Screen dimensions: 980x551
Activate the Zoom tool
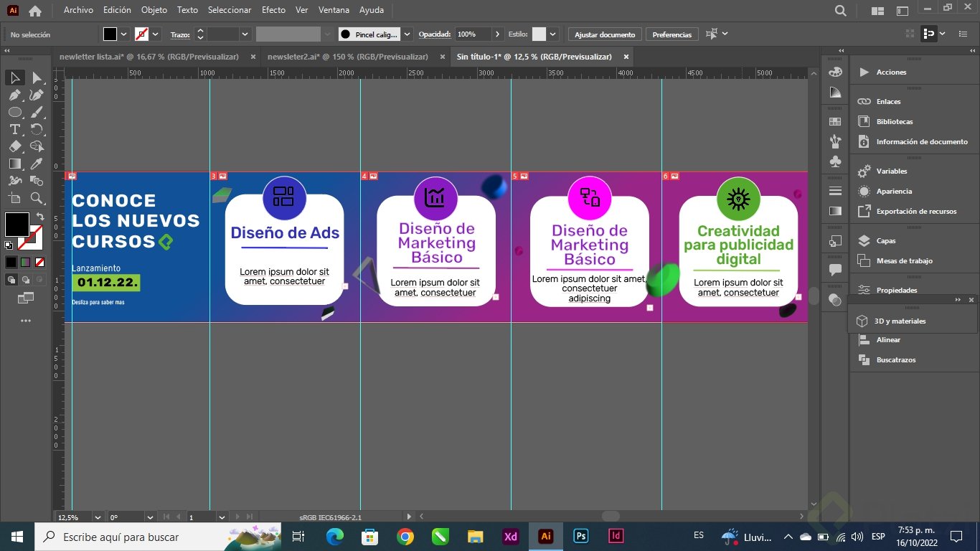tap(37, 198)
